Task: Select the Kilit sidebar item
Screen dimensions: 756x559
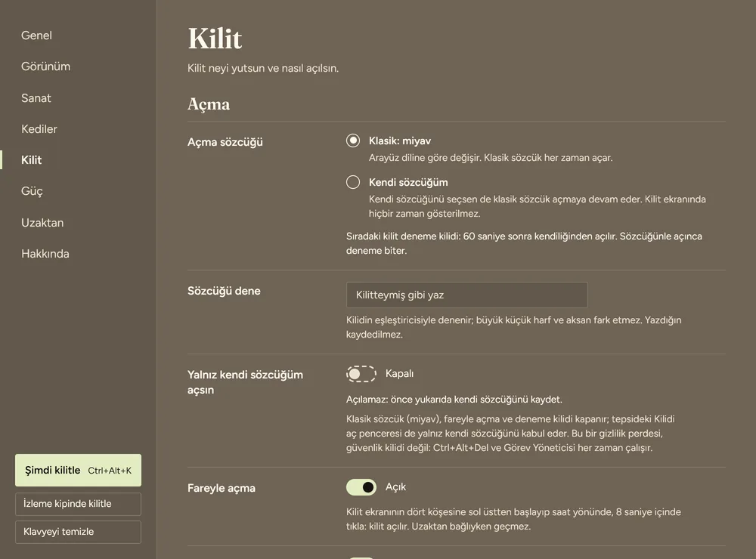Action: [31, 160]
